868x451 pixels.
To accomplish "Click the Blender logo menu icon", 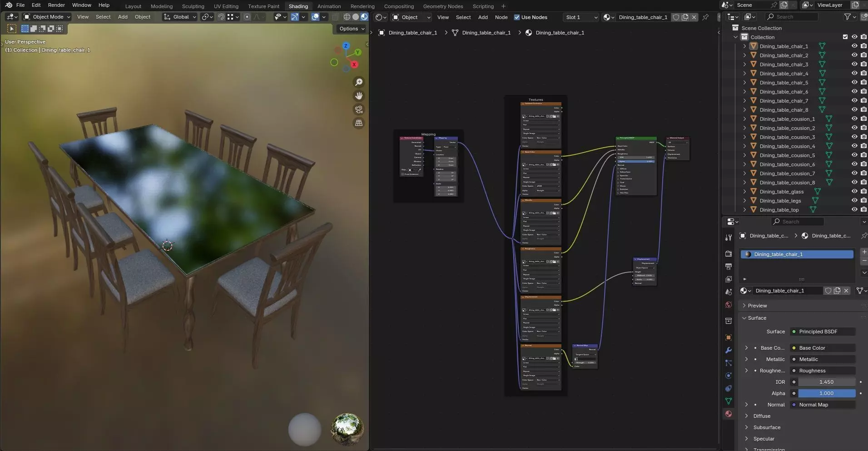I will 9,5.
